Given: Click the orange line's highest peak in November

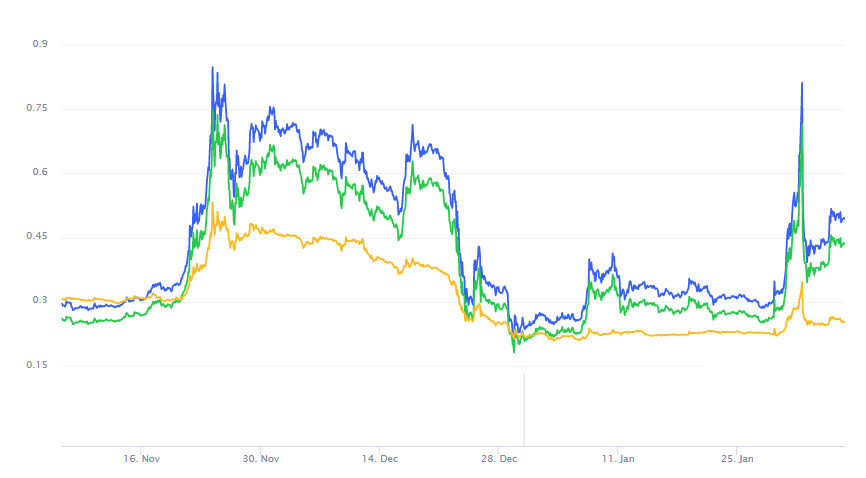Looking at the screenshot, I should [212, 203].
